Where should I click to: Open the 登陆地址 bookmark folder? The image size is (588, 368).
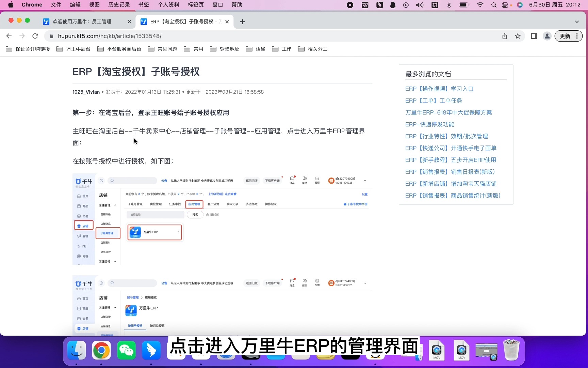tap(225, 49)
